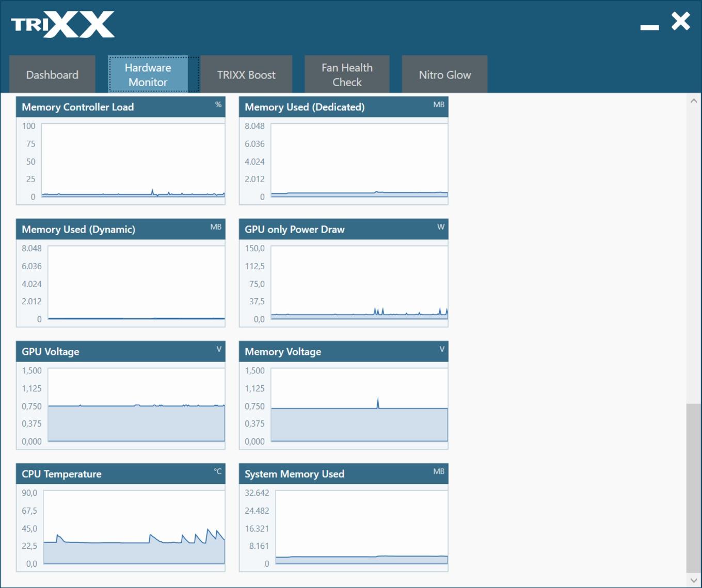Click the Memory Controller Load title

[x=78, y=107]
